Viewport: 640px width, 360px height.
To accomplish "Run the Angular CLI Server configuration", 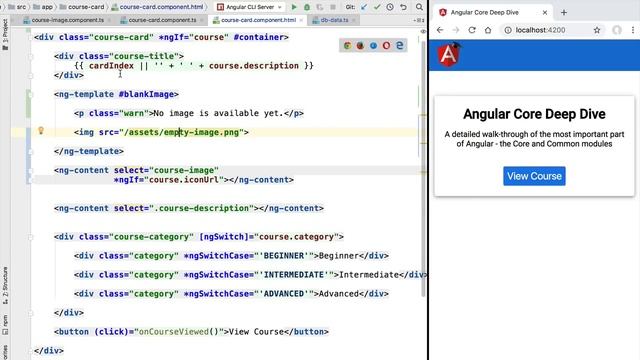I will (294, 7).
